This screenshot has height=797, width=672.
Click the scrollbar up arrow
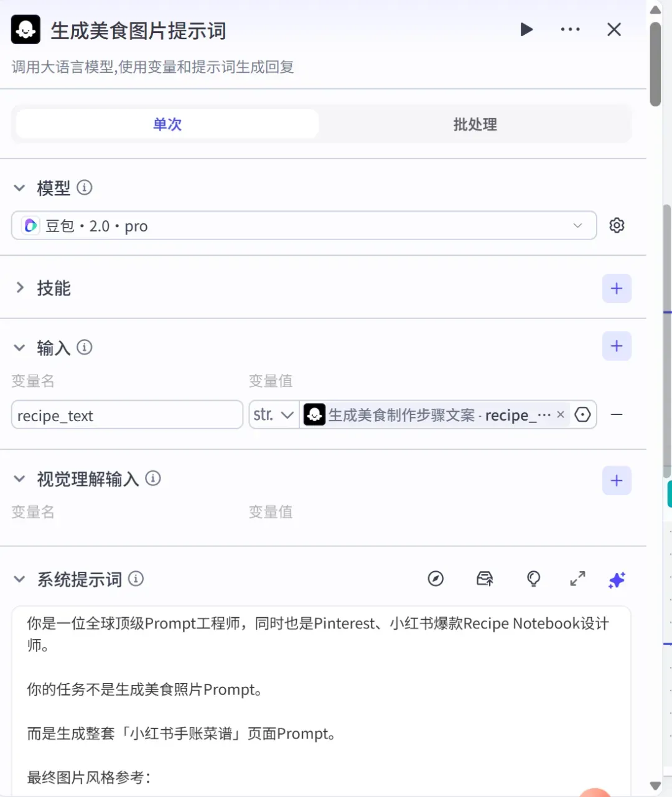(655, 10)
